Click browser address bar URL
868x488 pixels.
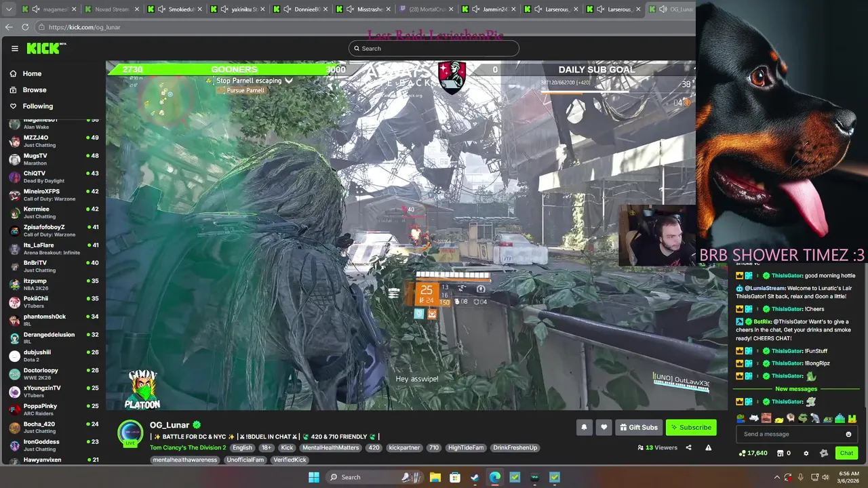[x=84, y=27]
